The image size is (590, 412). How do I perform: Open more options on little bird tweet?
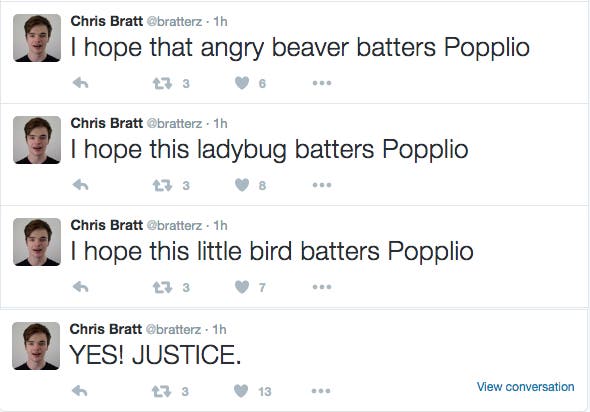(x=322, y=287)
